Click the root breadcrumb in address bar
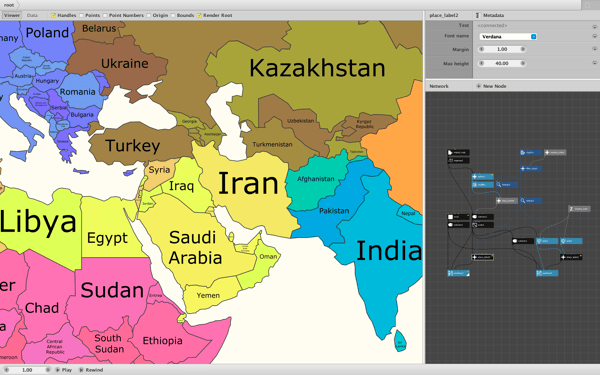 8,5
